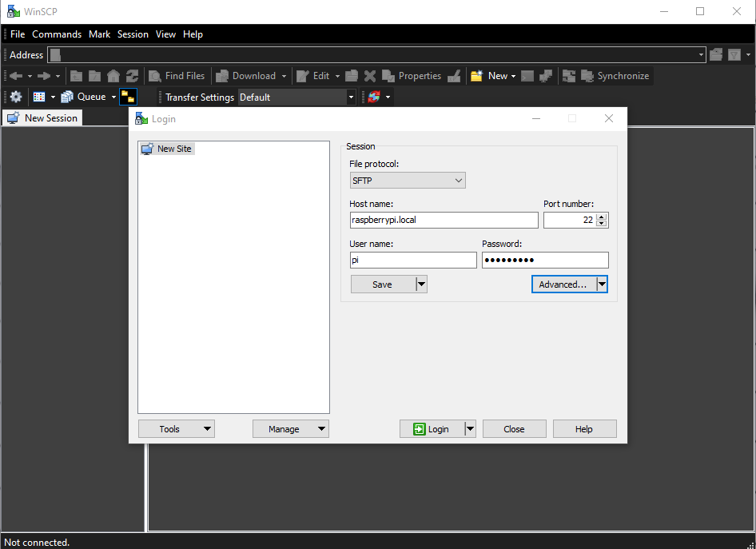
Task: Open Find Files in the toolbar
Action: (177, 76)
